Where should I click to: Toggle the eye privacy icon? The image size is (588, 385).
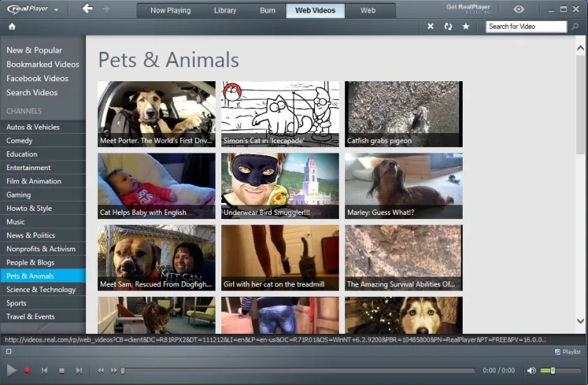coord(519,9)
